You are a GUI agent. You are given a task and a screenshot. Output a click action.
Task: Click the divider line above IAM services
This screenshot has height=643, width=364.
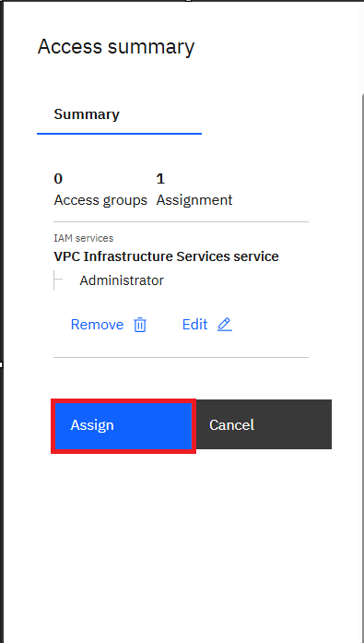click(181, 221)
